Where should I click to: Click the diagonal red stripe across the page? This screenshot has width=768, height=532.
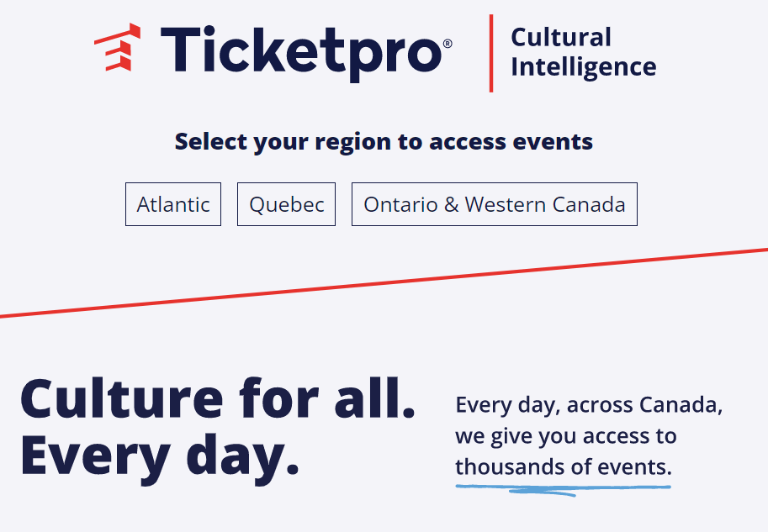coord(384,282)
